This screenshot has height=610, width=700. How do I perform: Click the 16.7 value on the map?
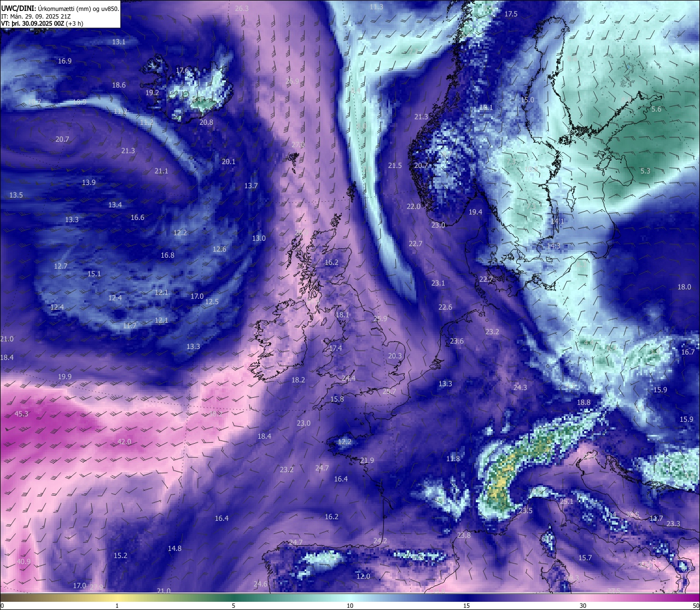(688, 352)
